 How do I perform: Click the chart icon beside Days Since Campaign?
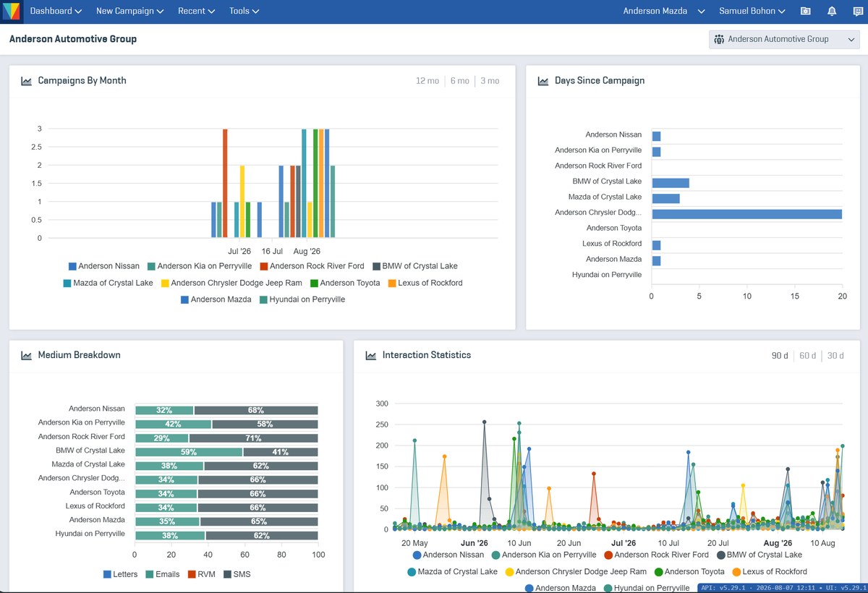(543, 81)
